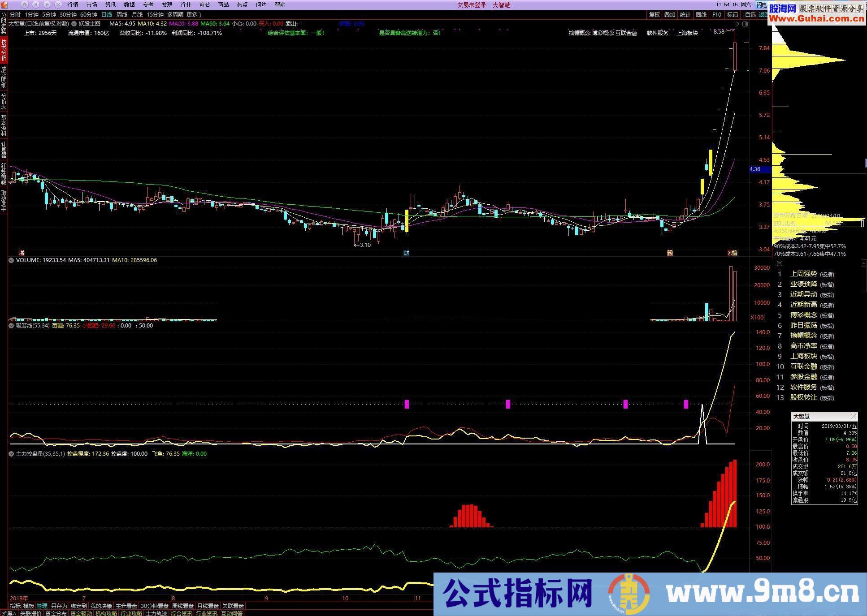Open the 资讯 menu

(x=110, y=4)
